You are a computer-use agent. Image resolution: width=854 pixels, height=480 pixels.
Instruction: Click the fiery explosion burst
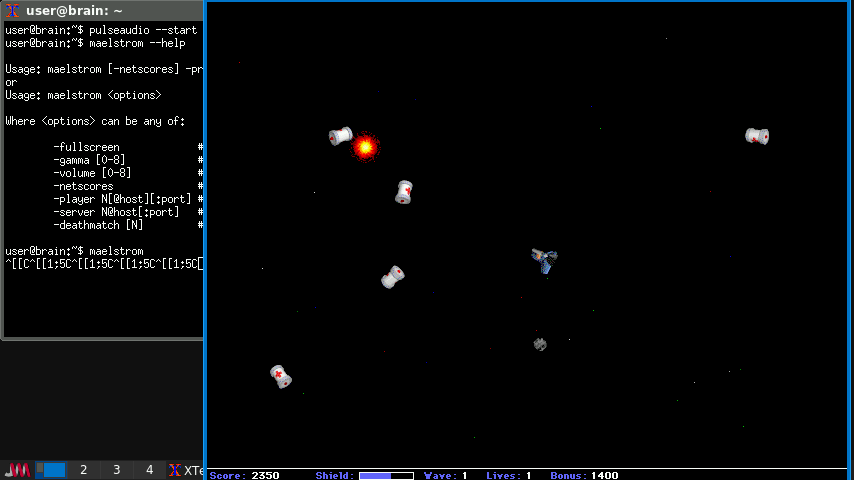(x=365, y=147)
